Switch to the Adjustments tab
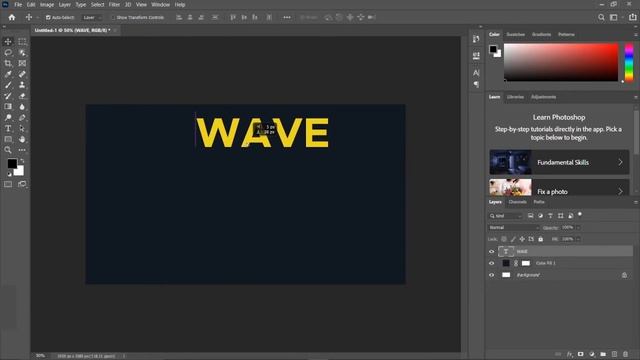This screenshot has height=360, width=640. (x=543, y=97)
